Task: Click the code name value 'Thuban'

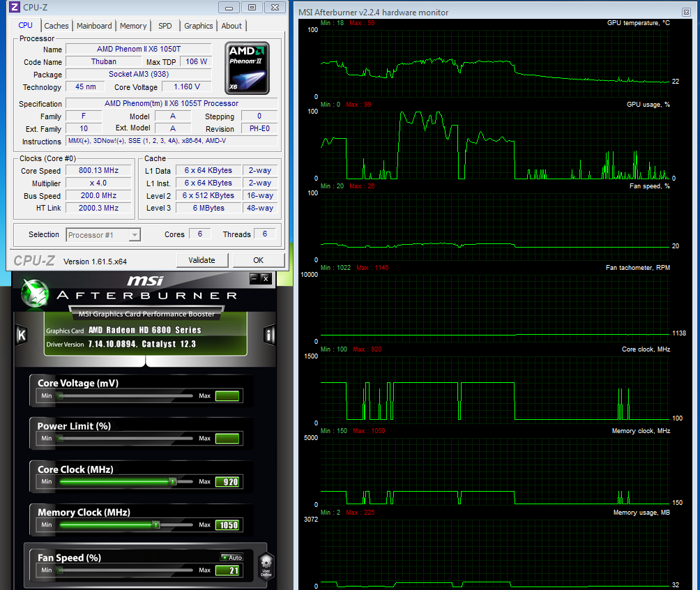Action: (x=104, y=61)
